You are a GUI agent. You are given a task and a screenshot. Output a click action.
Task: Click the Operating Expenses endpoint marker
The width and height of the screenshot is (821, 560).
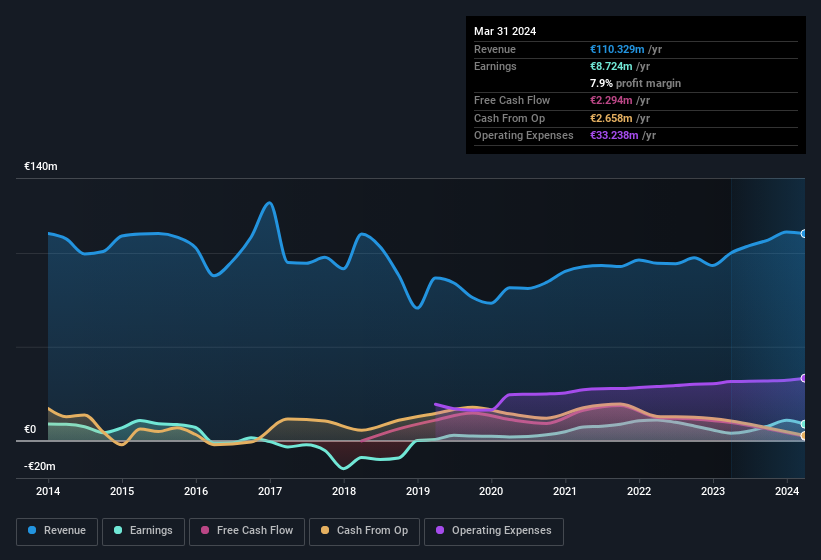pyautogui.click(x=804, y=378)
